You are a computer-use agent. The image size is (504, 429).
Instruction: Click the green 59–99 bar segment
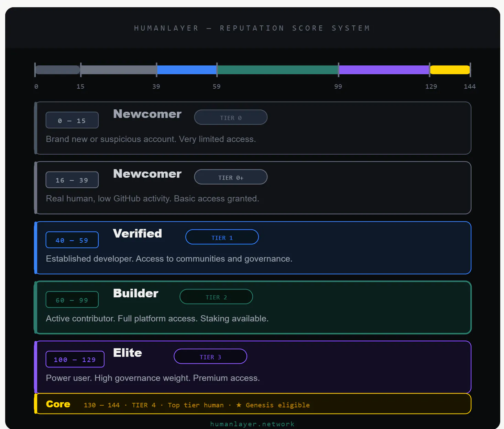[x=277, y=70]
